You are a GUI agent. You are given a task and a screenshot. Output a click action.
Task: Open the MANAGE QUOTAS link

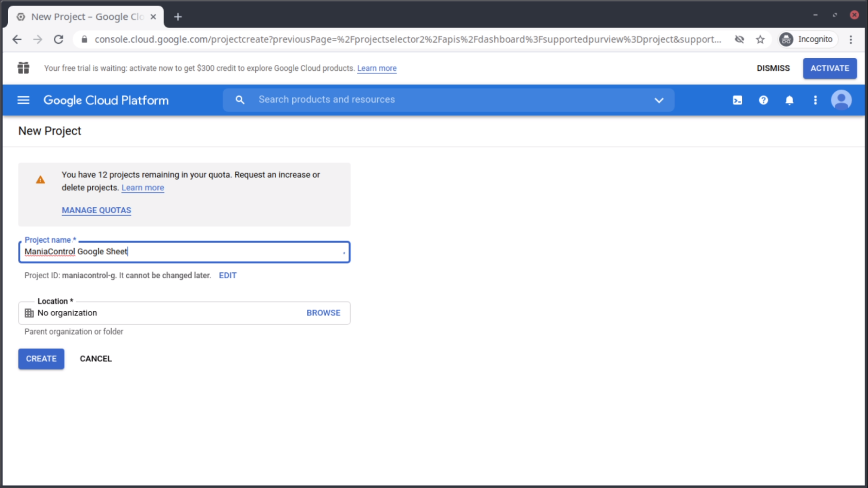coord(96,210)
